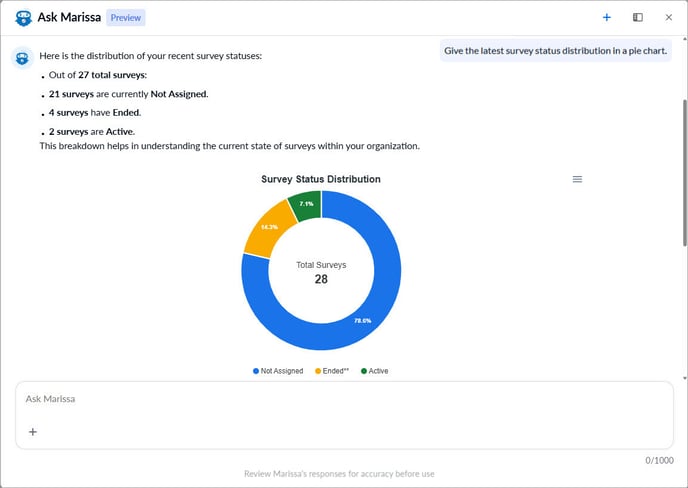688x488 pixels.
Task: Open the chart hamburger menu
Action: (577, 179)
